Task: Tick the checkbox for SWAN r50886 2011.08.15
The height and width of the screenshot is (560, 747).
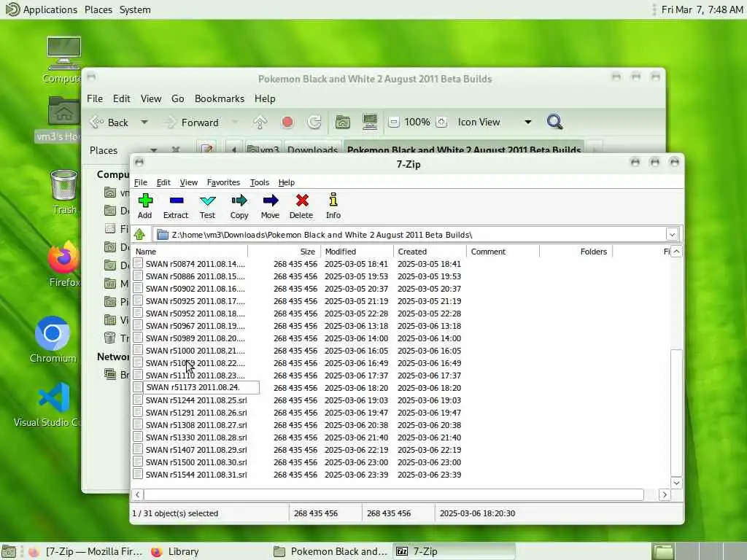Action: [138, 276]
